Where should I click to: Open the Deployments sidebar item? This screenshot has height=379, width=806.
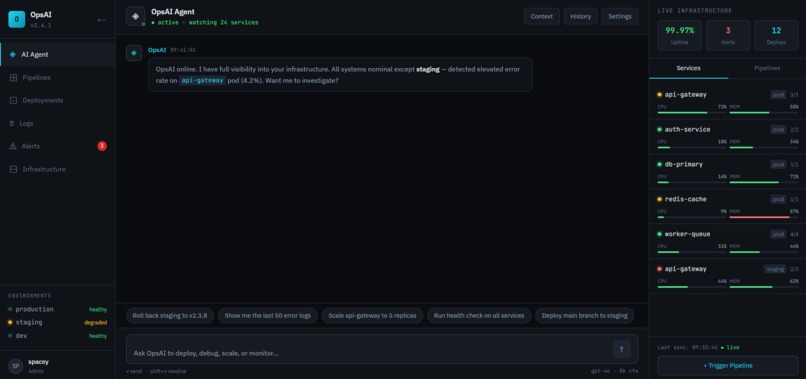pyautogui.click(x=58, y=100)
